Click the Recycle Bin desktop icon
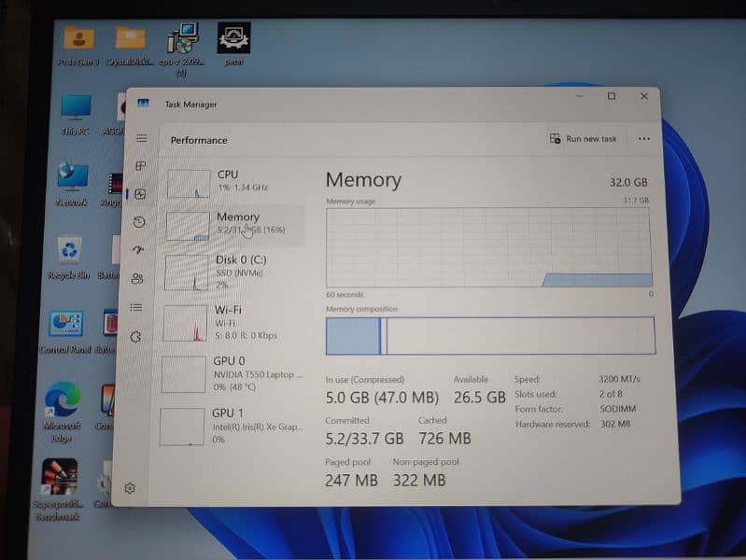This screenshot has width=746, height=560. click(x=69, y=259)
